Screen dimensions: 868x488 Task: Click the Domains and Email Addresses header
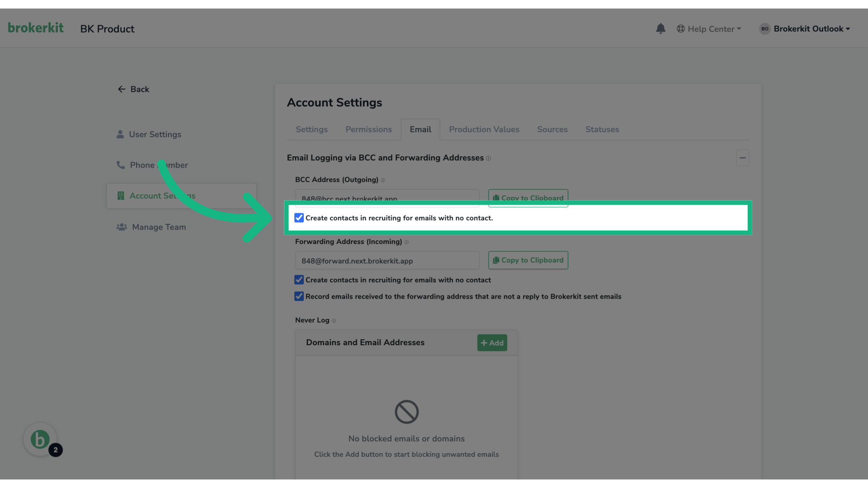(365, 343)
